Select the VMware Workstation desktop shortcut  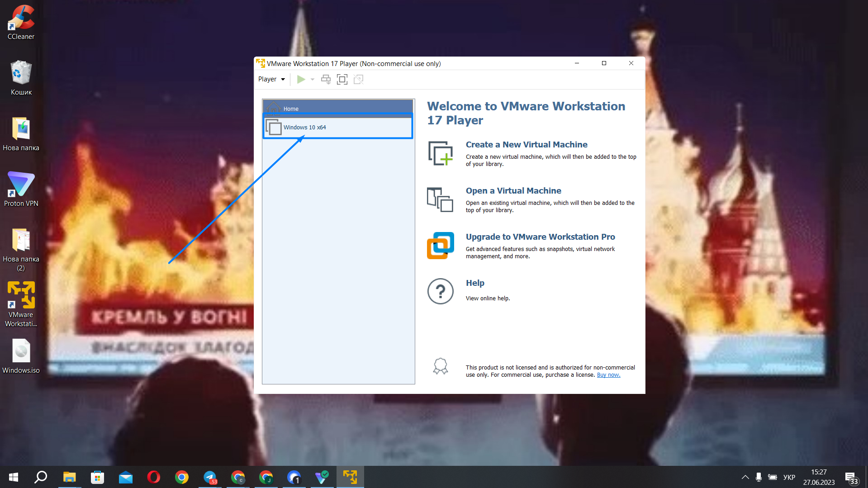[21, 304]
